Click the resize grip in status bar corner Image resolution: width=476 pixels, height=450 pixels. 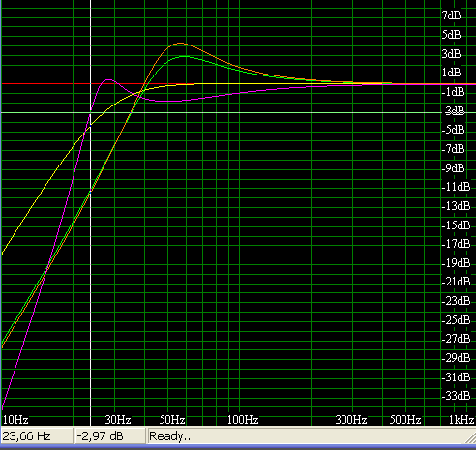click(x=471, y=438)
